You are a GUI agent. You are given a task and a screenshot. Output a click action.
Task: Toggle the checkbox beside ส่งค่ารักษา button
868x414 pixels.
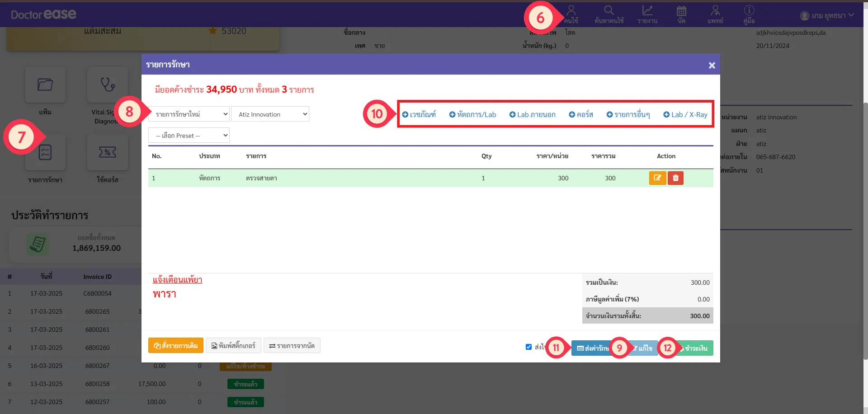(x=528, y=347)
